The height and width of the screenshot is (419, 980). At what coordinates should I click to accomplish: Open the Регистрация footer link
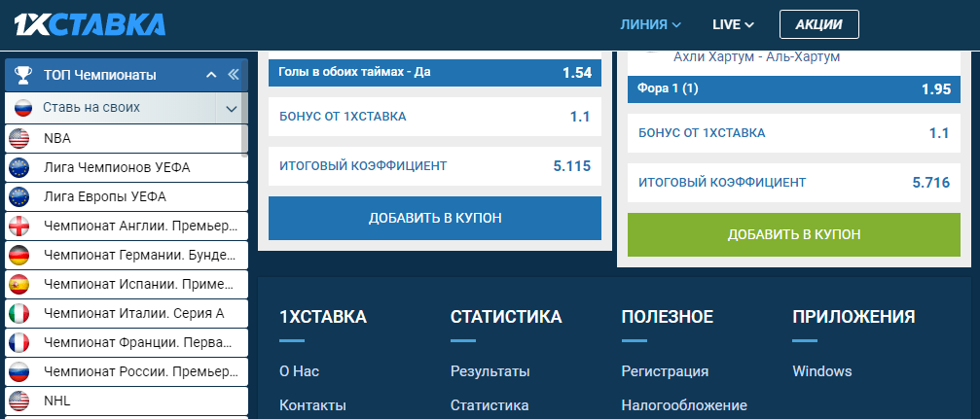pyautogui.click(x=665, y=371)
